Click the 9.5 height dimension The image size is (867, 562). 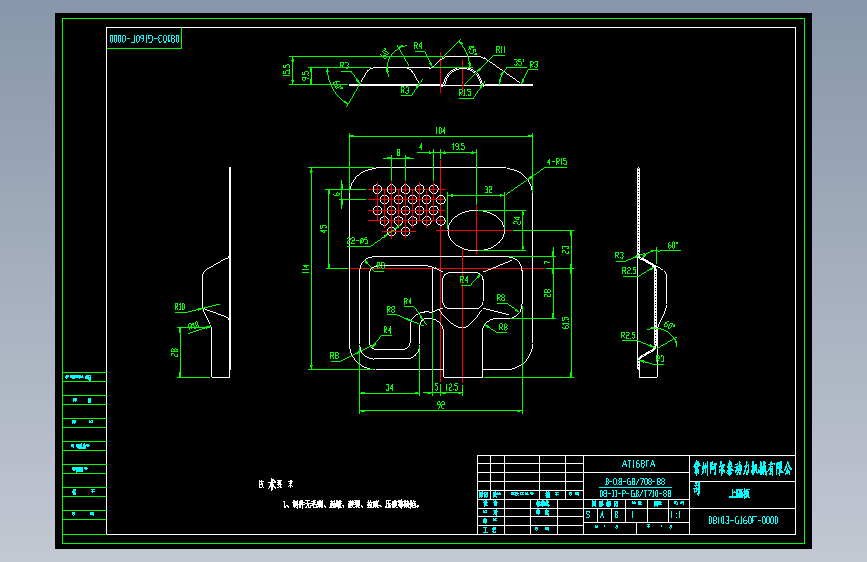pyautogui.click(x=305, y=76)
